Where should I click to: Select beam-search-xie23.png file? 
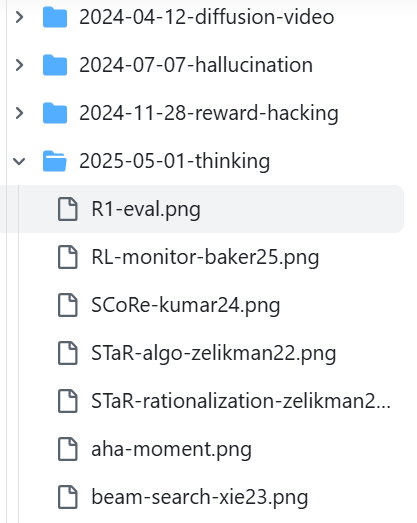point(199,497)
